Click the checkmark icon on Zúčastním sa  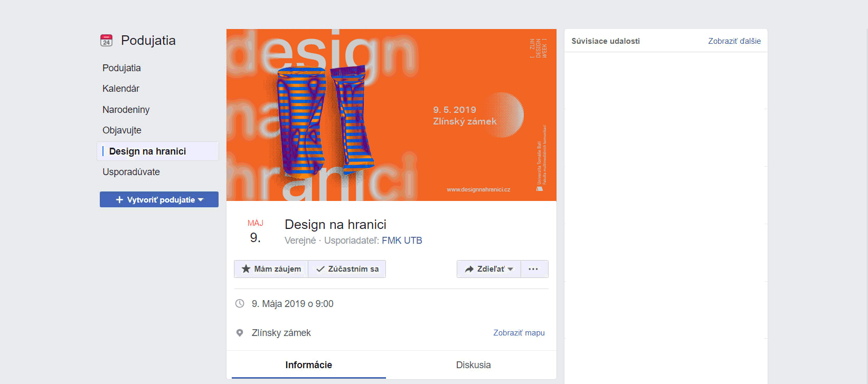320,269
